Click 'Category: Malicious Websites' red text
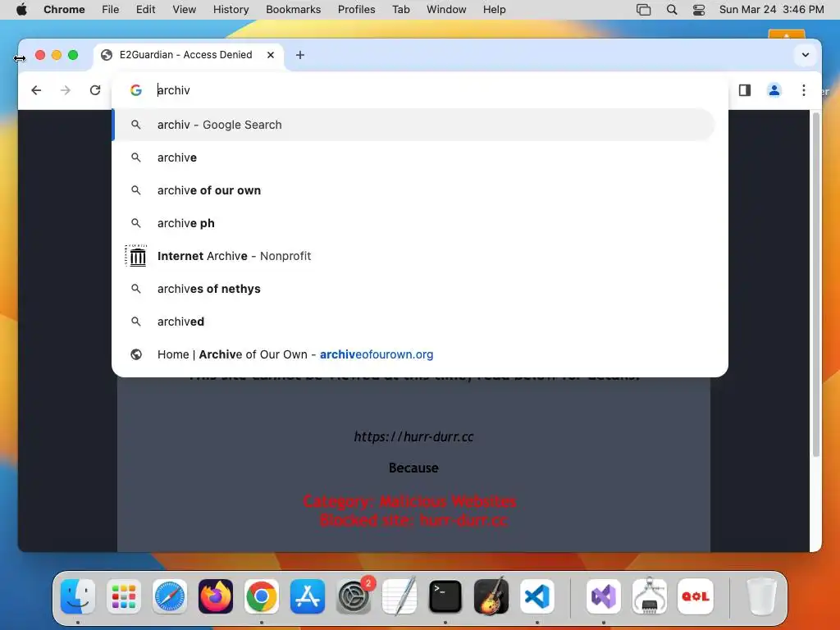 [409, 501]
